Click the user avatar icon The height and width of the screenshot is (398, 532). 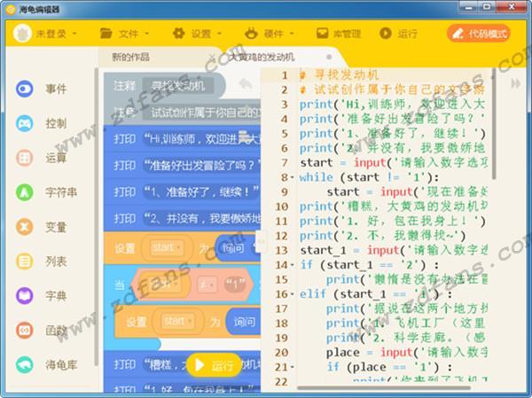pyautogui.click(x=22, y=34)
